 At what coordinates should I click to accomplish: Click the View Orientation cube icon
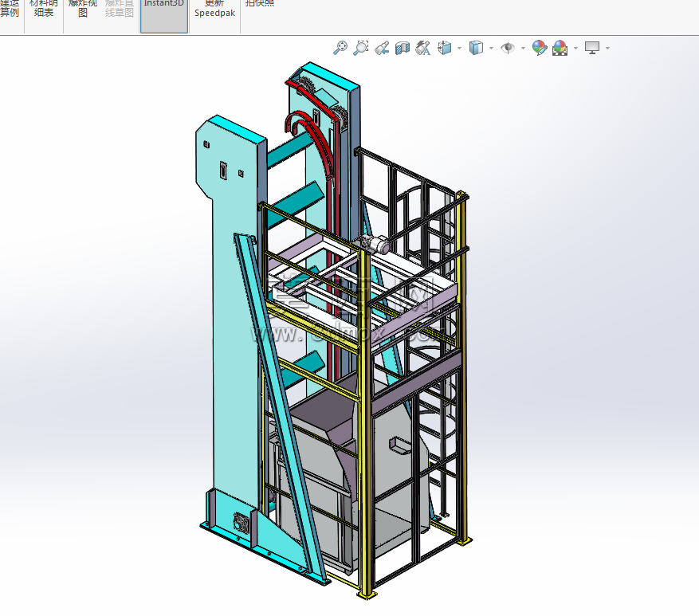(445, 48)
